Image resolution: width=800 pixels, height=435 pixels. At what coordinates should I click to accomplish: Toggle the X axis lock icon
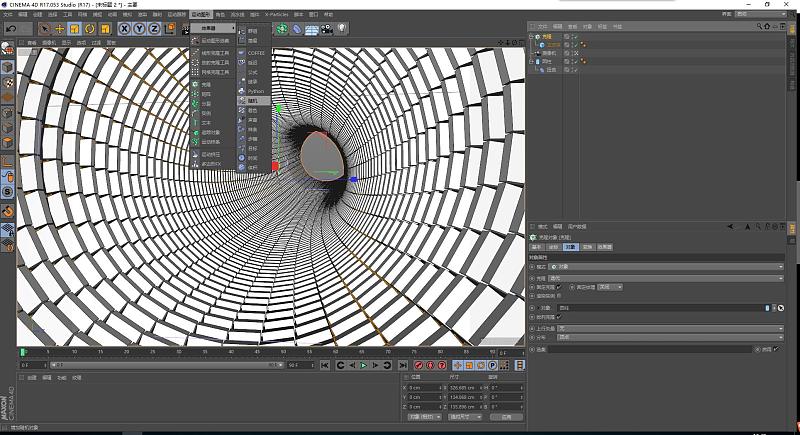[x=125, y=29]
